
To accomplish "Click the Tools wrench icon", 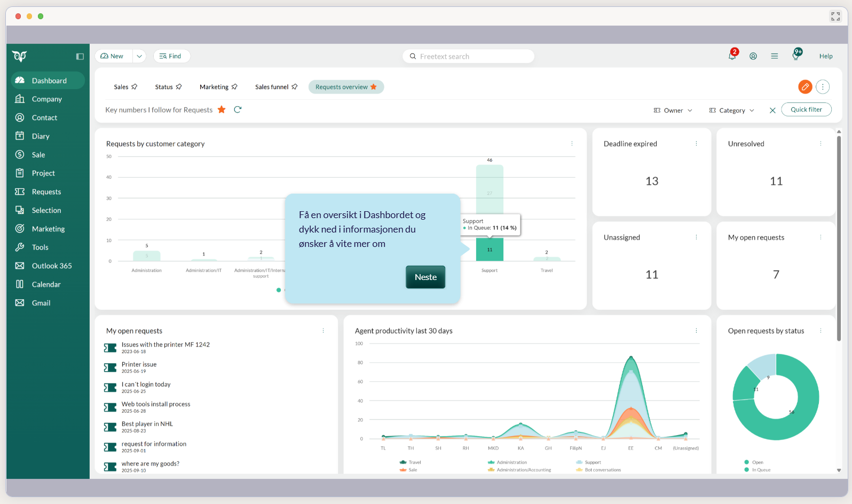I will click(20, 247).
